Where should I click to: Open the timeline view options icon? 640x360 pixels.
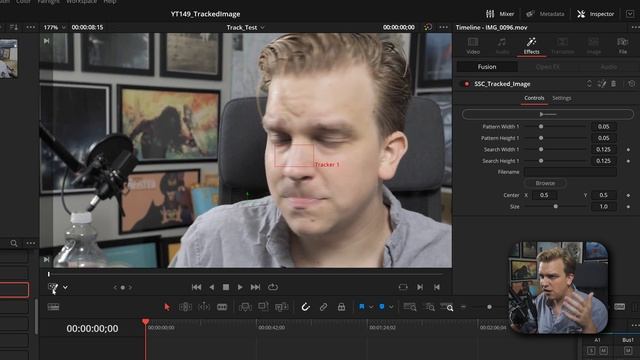(53, 307)
